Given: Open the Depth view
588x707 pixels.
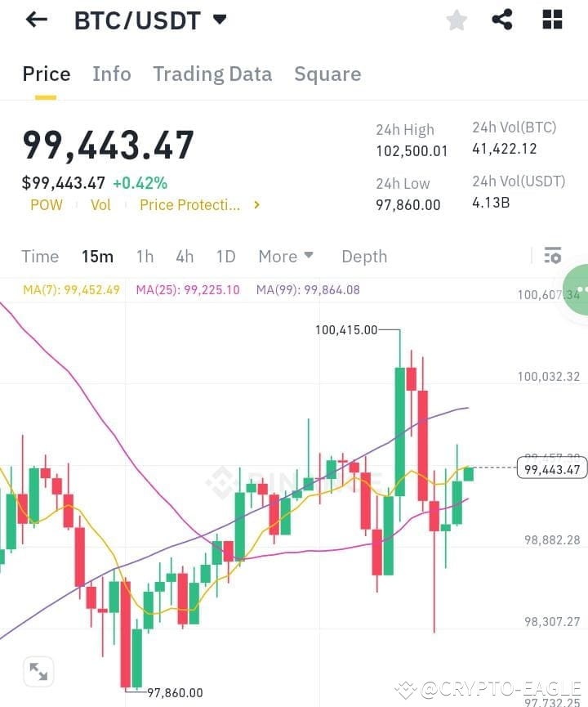Looking at the screenshot, I should pos(364,256).
